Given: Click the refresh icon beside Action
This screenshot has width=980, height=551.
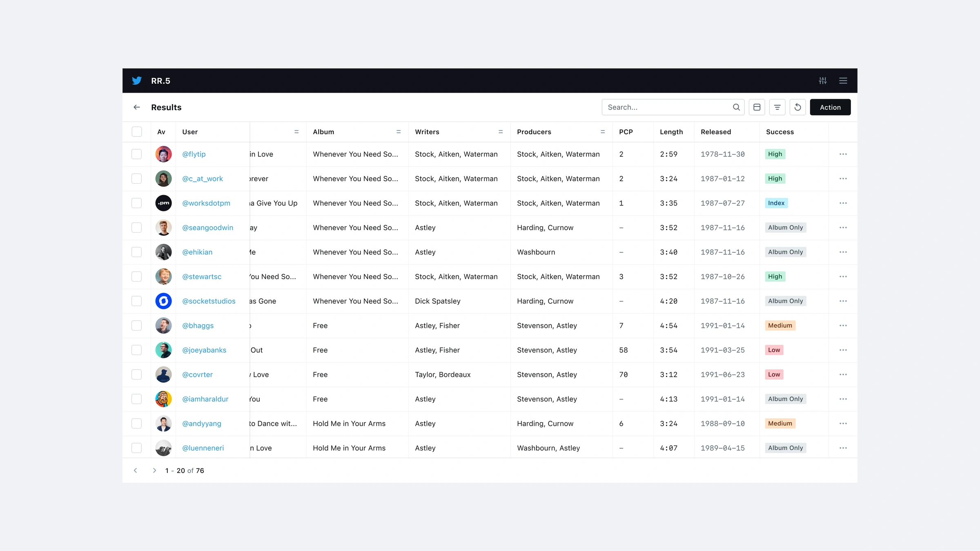Looking at the screenshot, I should tap(797, 107).
